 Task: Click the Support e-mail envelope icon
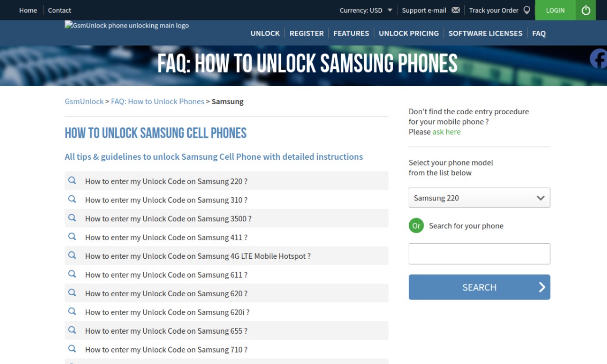click(x=456, y=10)
